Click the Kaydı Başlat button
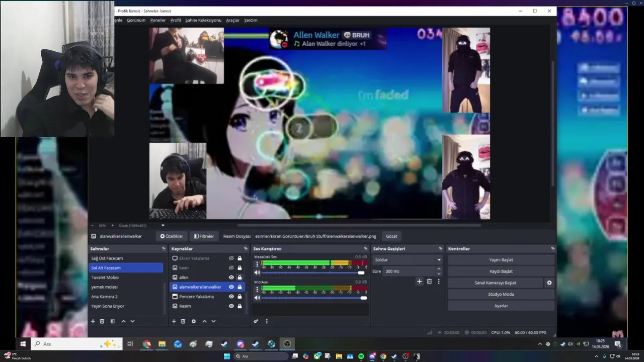 [x=501, y=271]
